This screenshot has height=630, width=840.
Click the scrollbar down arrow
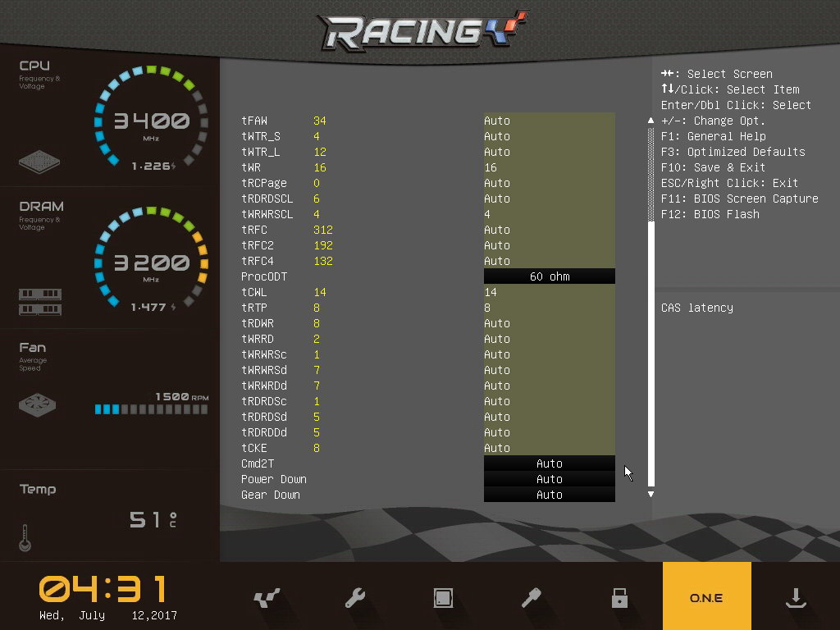pos(651,494)
